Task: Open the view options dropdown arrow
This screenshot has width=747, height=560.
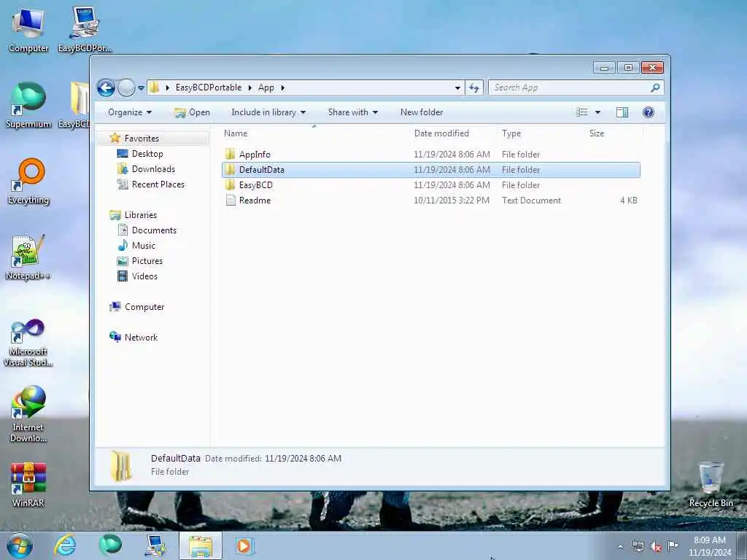Action: 597,112
